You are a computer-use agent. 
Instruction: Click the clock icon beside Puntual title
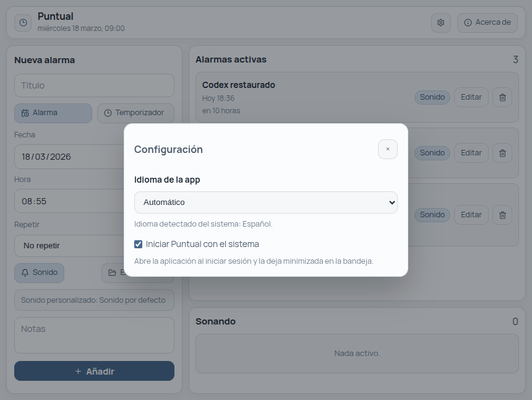[22, 22]
